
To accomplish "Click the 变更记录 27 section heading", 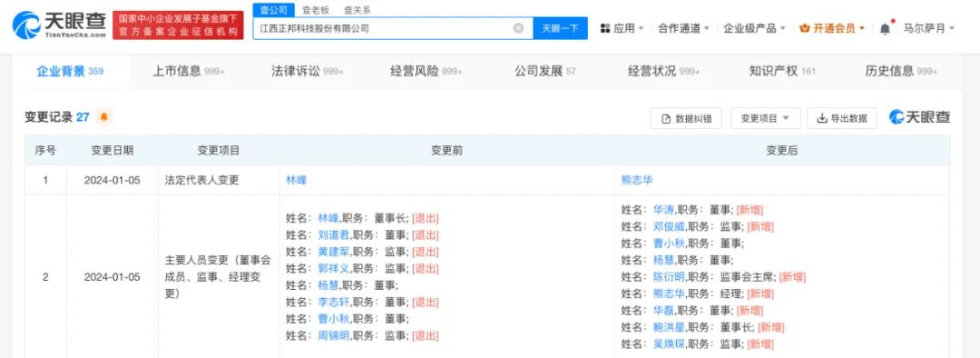I will [x=57, y=117].
